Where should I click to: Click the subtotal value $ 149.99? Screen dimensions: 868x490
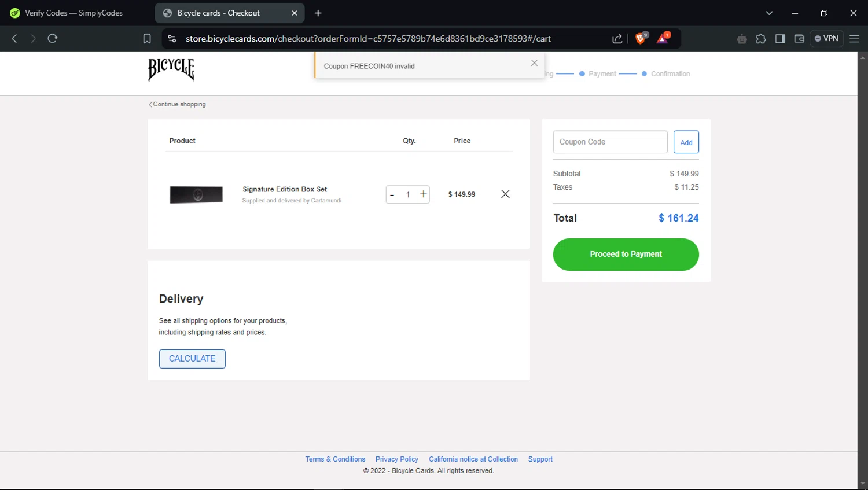coord(684,174)
